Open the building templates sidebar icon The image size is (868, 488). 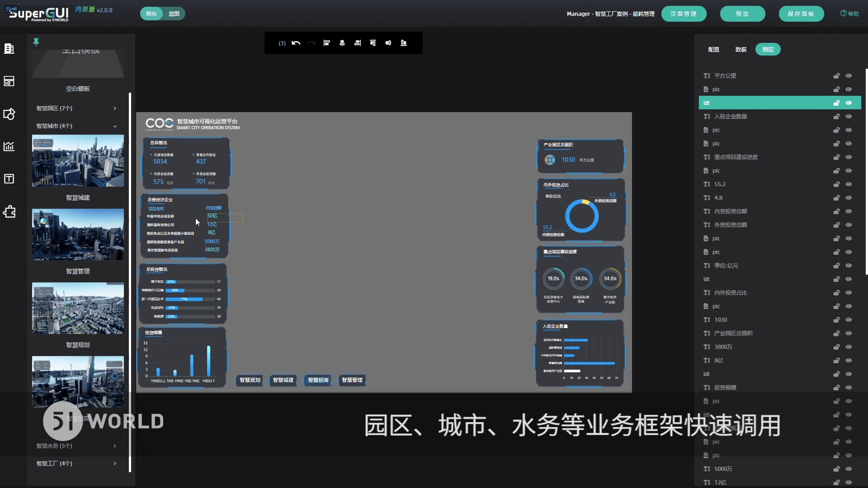pyautogui.click(x=9, y=48)
